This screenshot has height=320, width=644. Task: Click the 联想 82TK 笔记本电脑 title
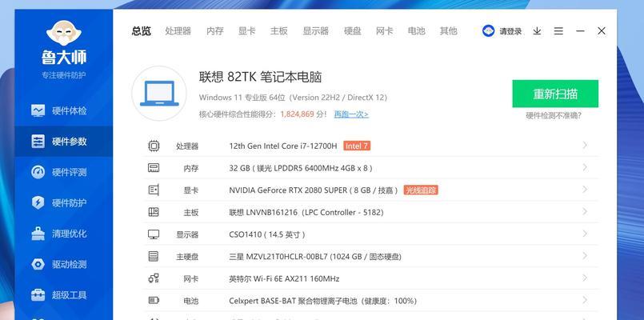260,77
